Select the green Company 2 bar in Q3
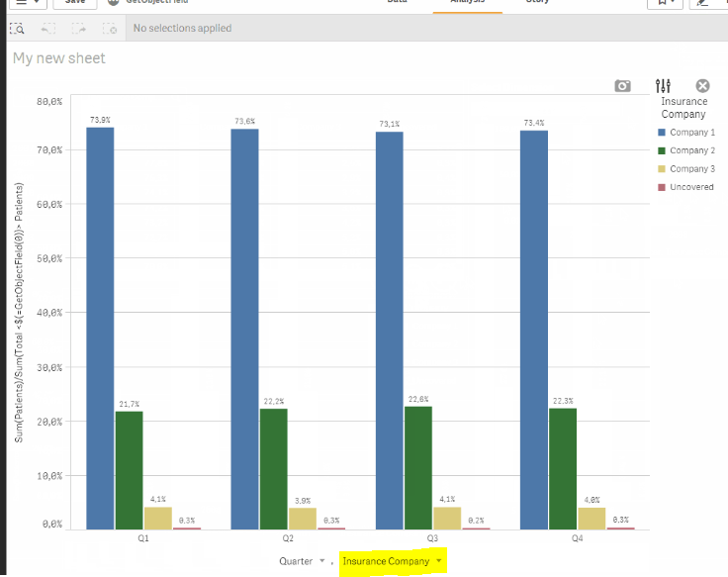728x577 pixels. pyautogui.click(x=418, y=468)
